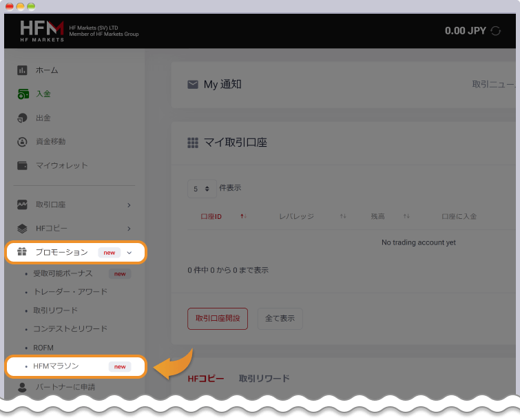Click the No trading account yet text
520x420 pixels.
point(419,242)
